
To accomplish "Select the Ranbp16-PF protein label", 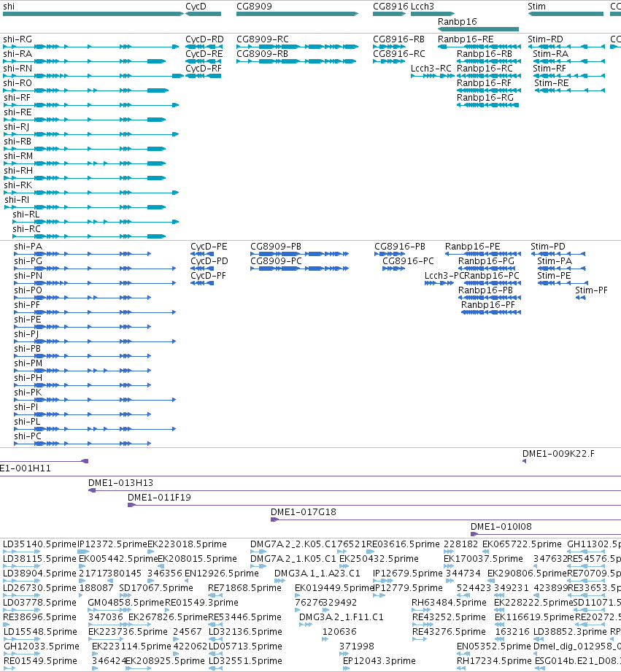I will (x=488, y=305).
